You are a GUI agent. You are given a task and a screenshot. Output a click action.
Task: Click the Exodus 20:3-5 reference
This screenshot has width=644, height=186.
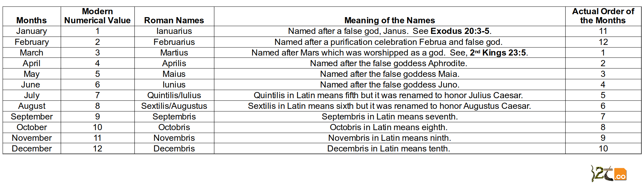tap(460, 31)
